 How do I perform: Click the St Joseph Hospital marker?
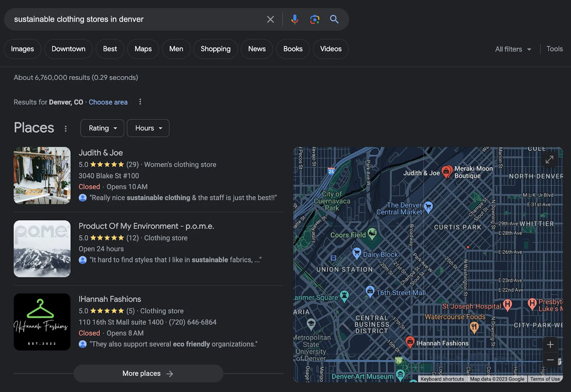(x=507, y=305)
